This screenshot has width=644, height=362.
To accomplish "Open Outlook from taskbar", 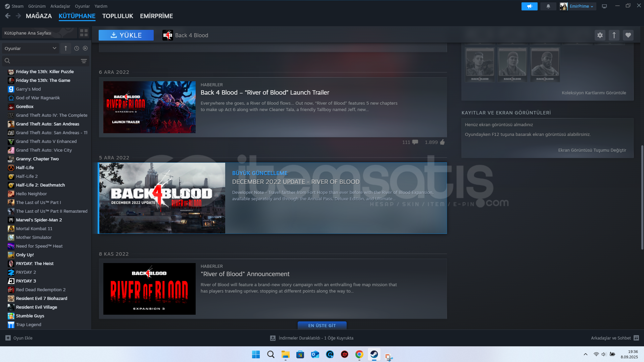I will 315,354.
